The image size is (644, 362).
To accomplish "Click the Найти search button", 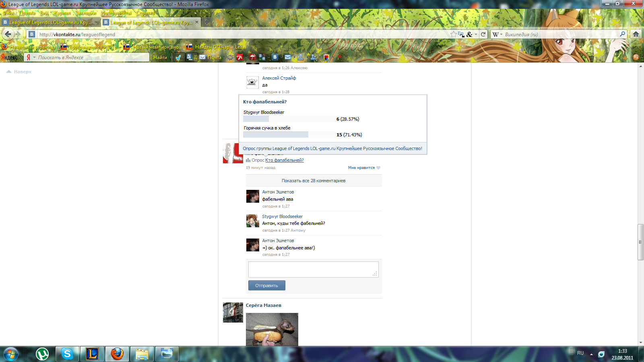I will coord(160,58).
